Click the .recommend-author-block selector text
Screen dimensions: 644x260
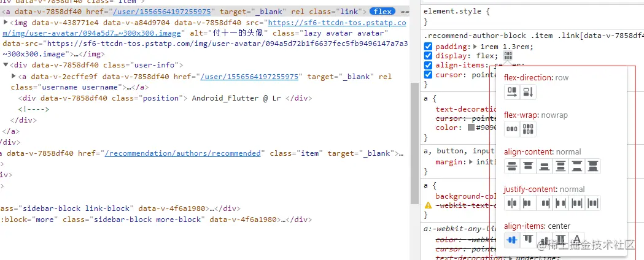[x=533, y=36]
